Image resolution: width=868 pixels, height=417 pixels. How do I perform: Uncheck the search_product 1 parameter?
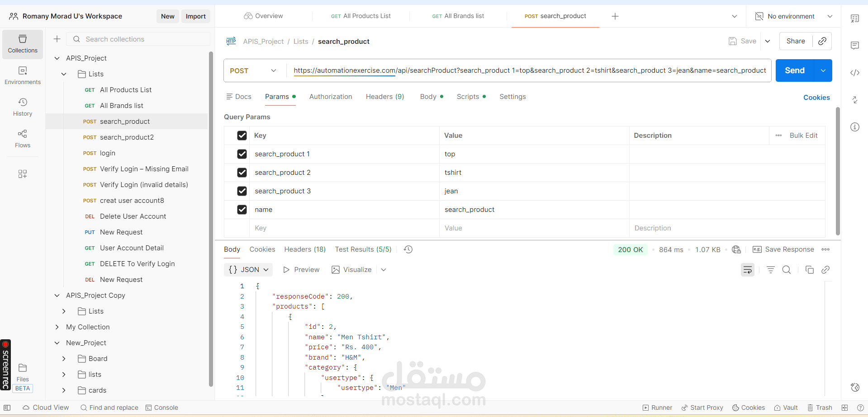pyautogui.click(x=242, y=154)
